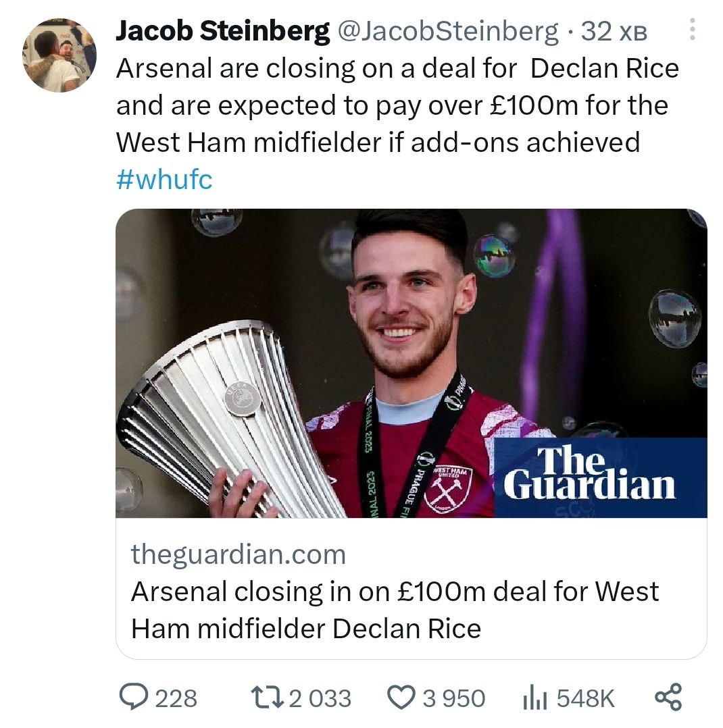Open the @JacobSteinberg handle link

[x=448, y=30]
